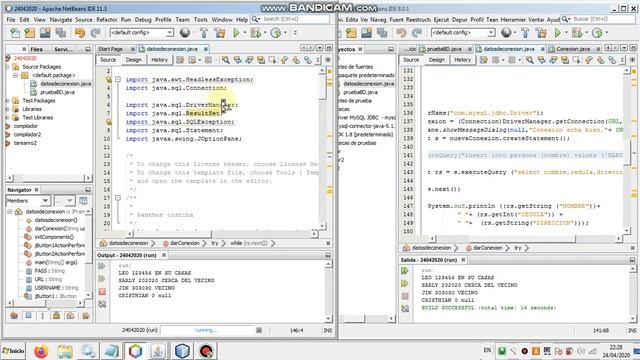Click running progress bar in left status bar

tap(207, 330)
